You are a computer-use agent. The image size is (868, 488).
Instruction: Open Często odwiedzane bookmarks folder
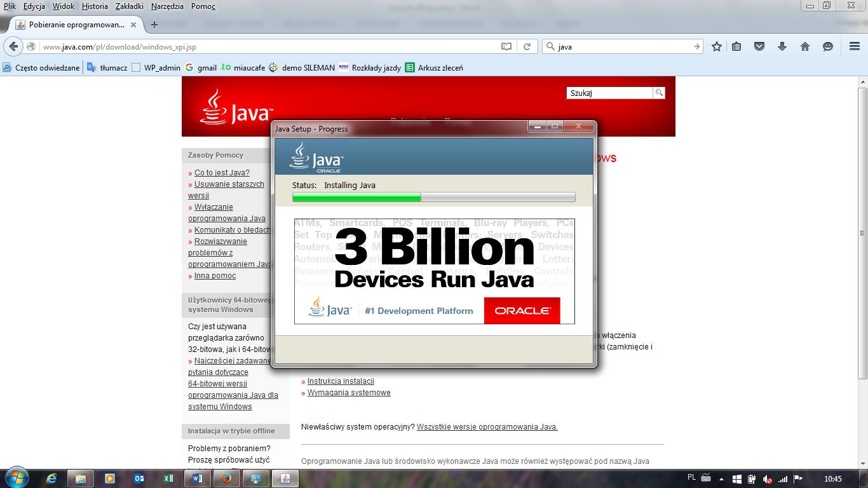click(41, 67)
